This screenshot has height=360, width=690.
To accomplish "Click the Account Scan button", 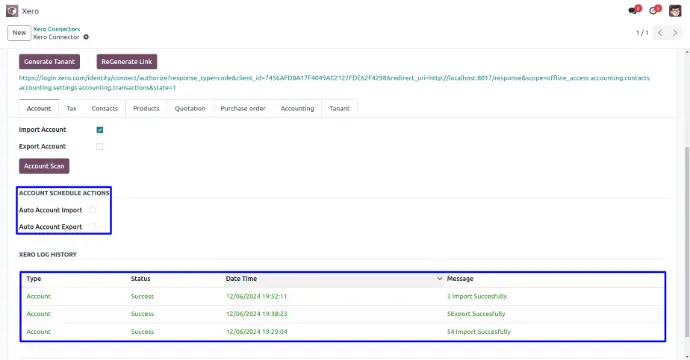I will pyautogui.click(x=44, y=166).
